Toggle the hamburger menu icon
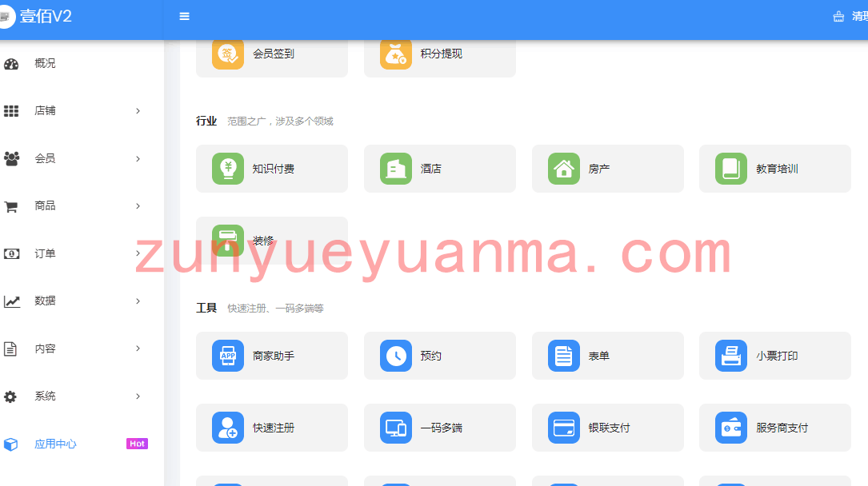This screenshot has width=868, height=486. pos(184,17)
